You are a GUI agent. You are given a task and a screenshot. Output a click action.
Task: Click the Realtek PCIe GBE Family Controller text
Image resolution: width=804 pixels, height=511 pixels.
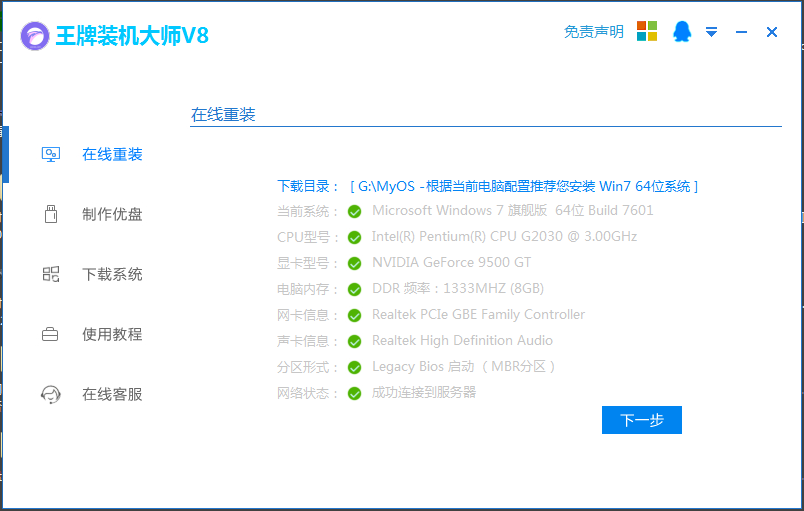pyautogui.click(x=478, y=314)
